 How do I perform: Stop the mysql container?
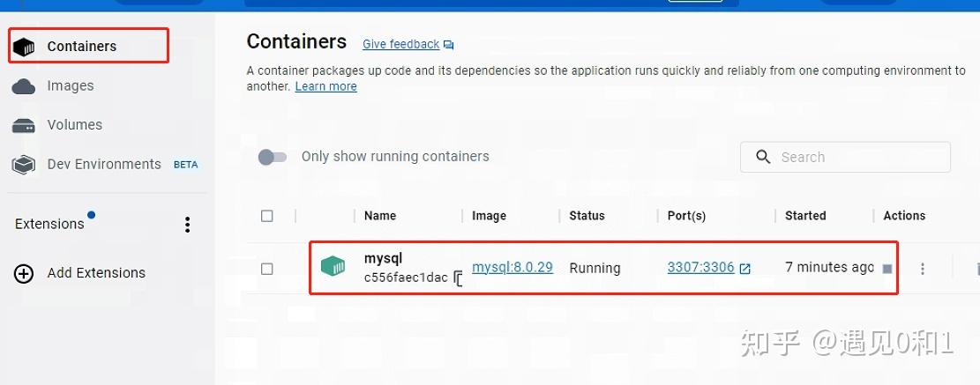click(887, 269)
